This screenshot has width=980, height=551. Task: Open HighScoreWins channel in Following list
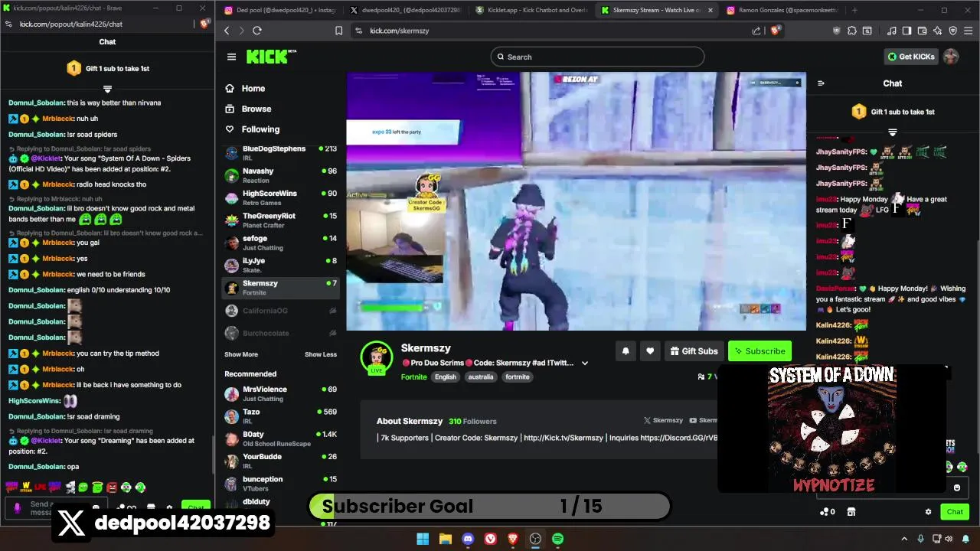280,197
